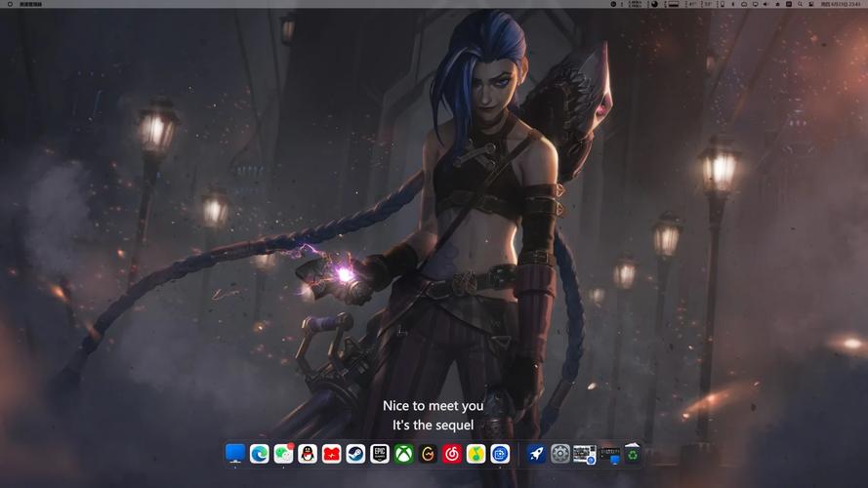Click the volume speaker icon in menu bar
Screen dimensions: 868x488
[x=765, y=4]
